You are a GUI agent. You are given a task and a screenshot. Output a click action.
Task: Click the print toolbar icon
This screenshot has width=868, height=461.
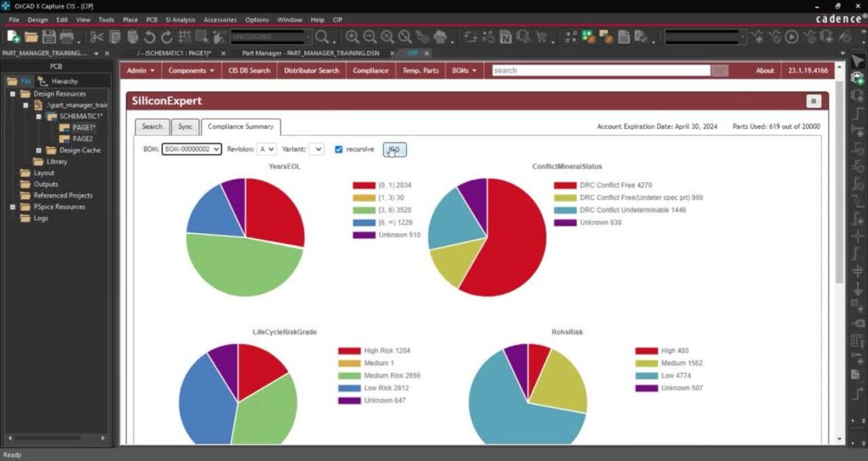coord(67,37)
